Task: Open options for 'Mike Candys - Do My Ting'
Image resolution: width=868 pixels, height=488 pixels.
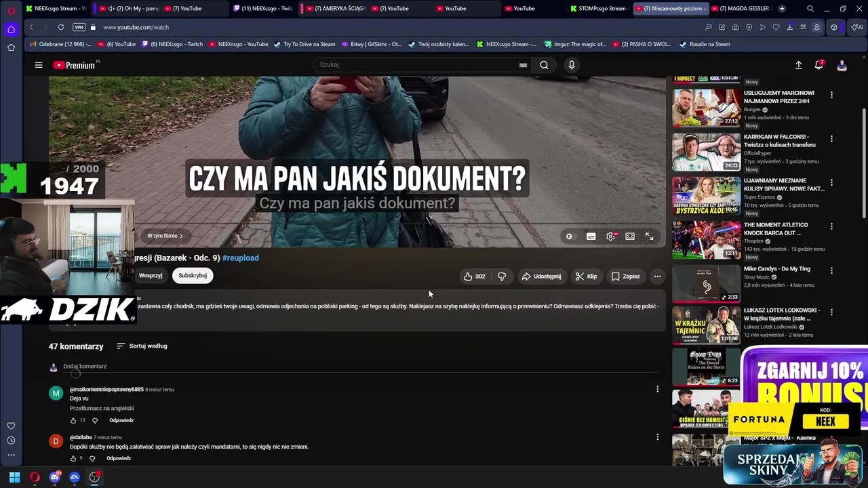Action: (831, 270)
